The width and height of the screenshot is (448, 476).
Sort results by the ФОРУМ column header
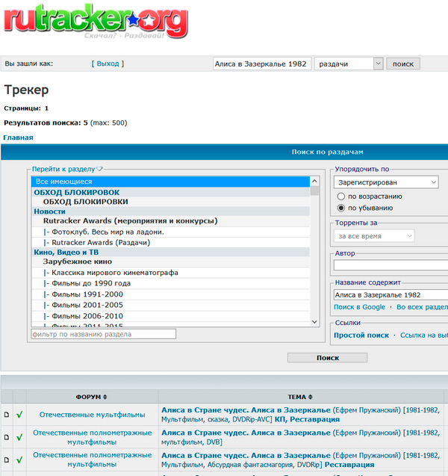(x=91, y=397)
